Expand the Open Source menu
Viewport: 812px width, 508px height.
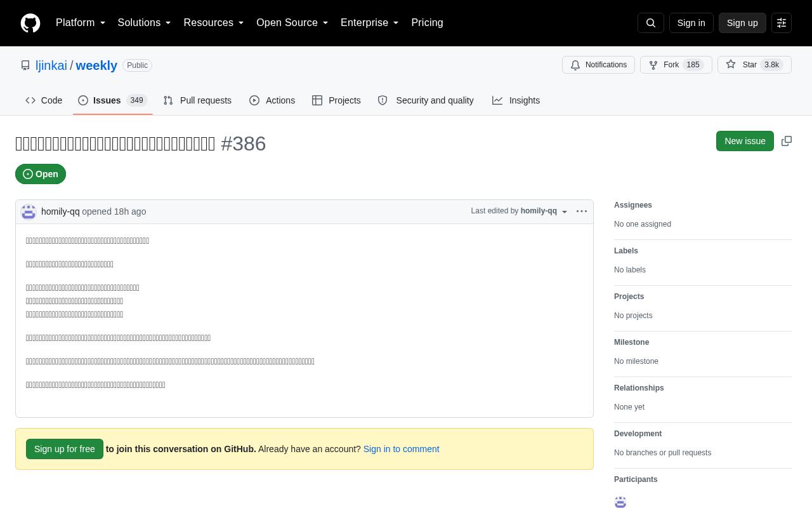tap(292, 23)
